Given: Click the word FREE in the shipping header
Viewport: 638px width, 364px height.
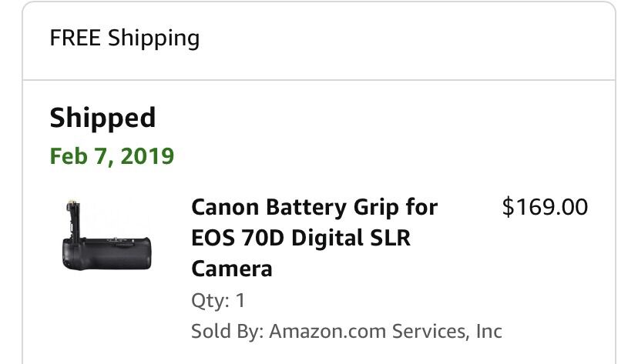Looking at the screenshot, I should click(76, 38).
